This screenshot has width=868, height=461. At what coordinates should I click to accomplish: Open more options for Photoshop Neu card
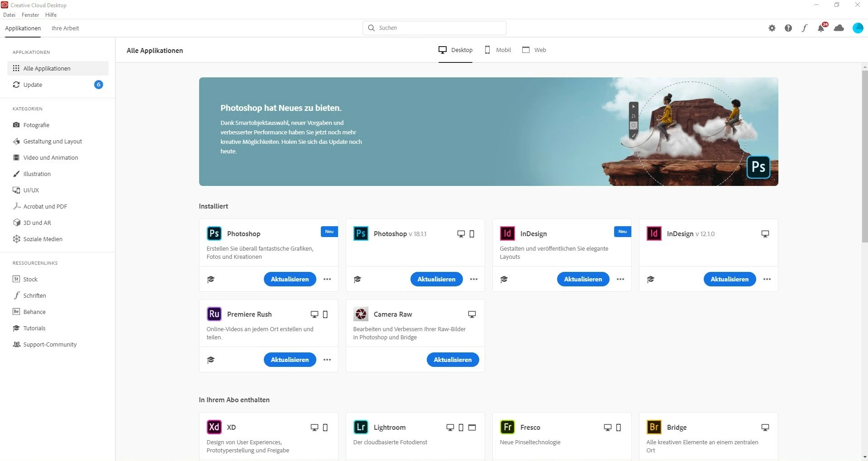coord(327,279)
